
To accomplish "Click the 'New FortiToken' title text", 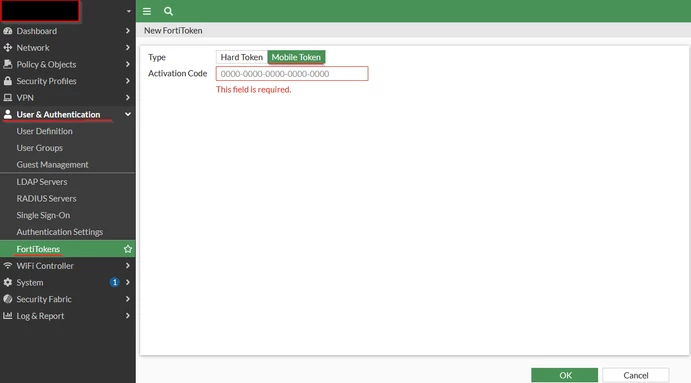I will tap(173, 30).
